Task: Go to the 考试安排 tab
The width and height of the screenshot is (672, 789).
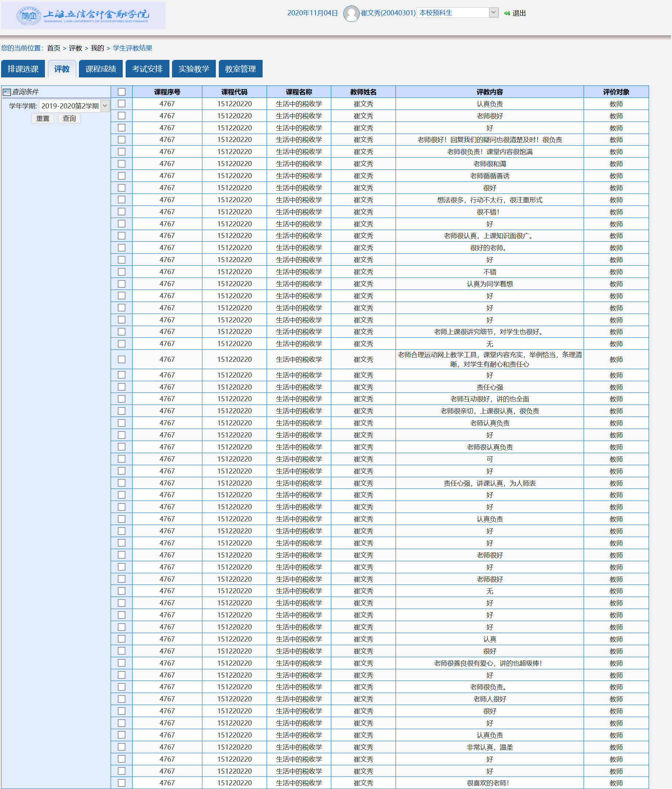Action: pyautogui.click(x=147, y=69)
